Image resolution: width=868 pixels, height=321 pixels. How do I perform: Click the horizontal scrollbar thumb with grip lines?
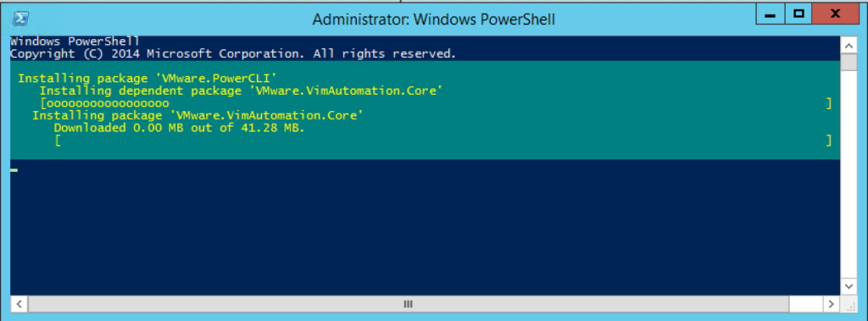click(x=408, y=304)
